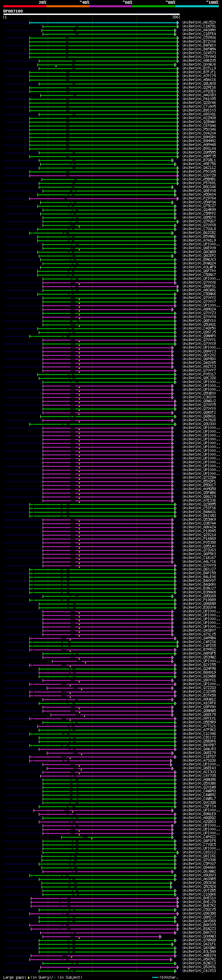Click hit label UniRef100_A2ZHU8
The image size is (222, 980).
pyautogui.click(x=199, y=118)
